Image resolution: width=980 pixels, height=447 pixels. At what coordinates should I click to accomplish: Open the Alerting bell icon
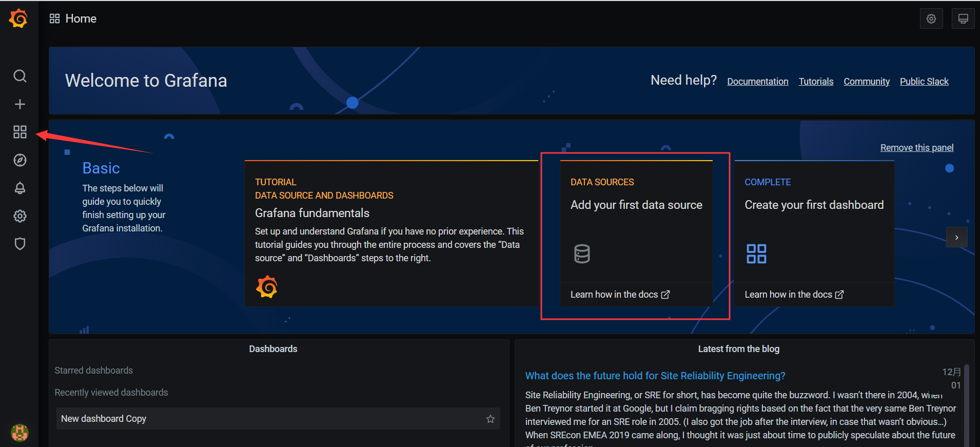[19, 188]
